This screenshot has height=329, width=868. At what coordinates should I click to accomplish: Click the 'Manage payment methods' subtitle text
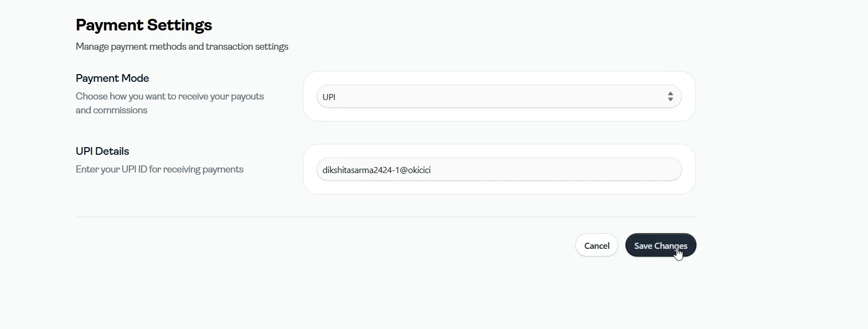(x=182, y=46)
